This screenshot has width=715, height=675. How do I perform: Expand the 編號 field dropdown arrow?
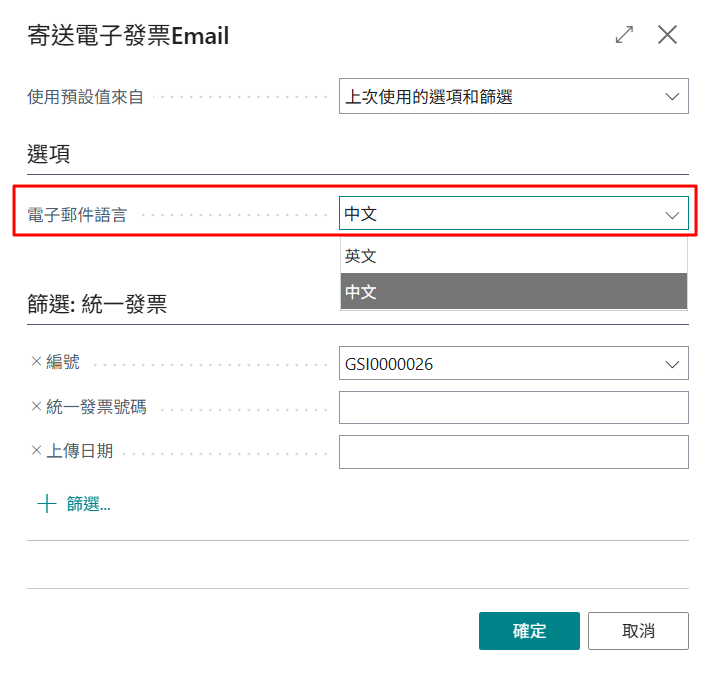pos(672,364)
